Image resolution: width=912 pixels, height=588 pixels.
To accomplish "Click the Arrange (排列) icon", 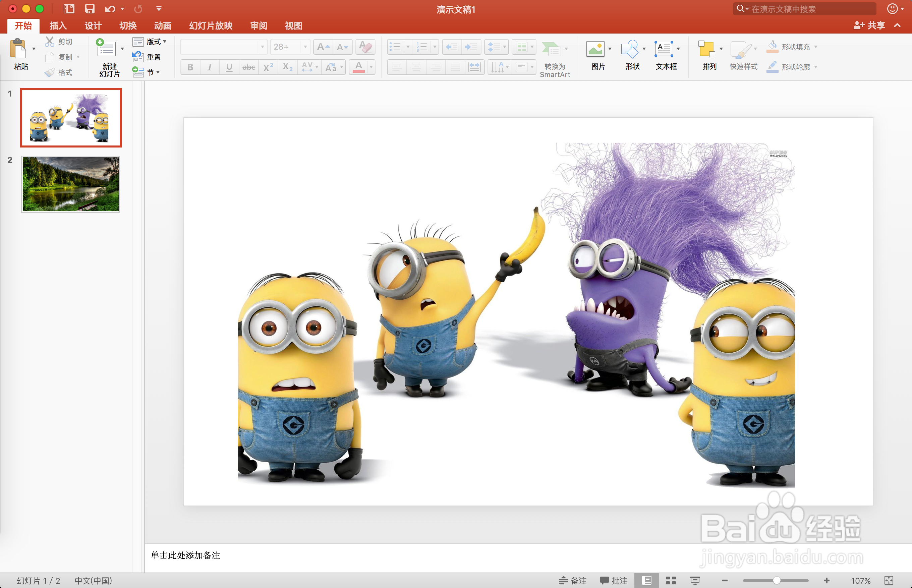I will tap(706, 49).
